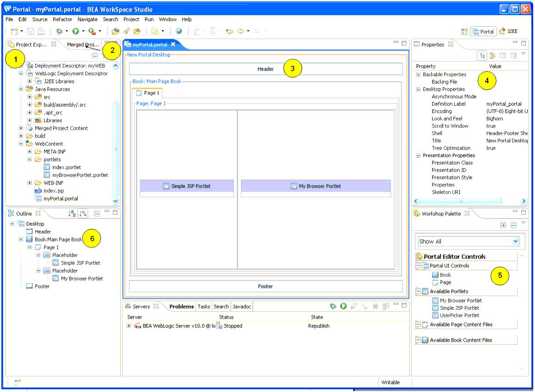This screenshot has width=535, height=392.
Task: Click the Save toolbar icon
Action: coord(30,31)
